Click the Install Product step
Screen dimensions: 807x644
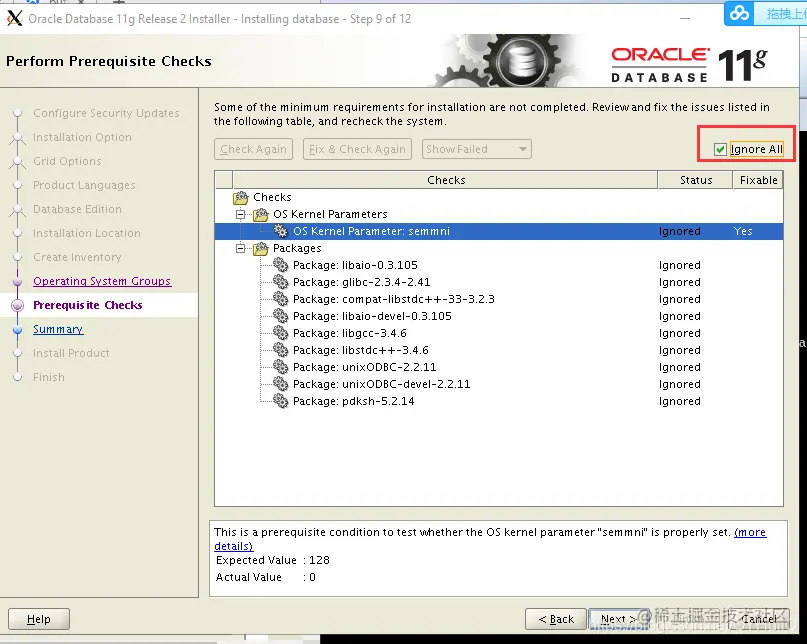[x=71, y=353]
